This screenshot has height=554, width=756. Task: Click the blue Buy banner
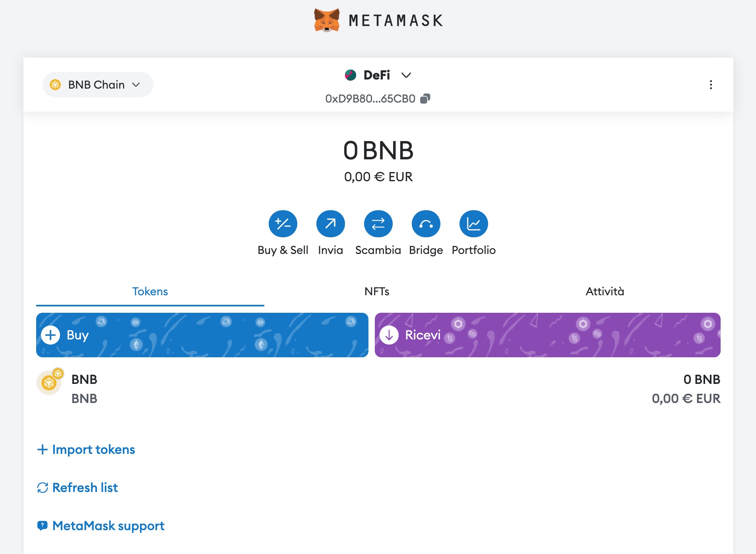[202, 335]
